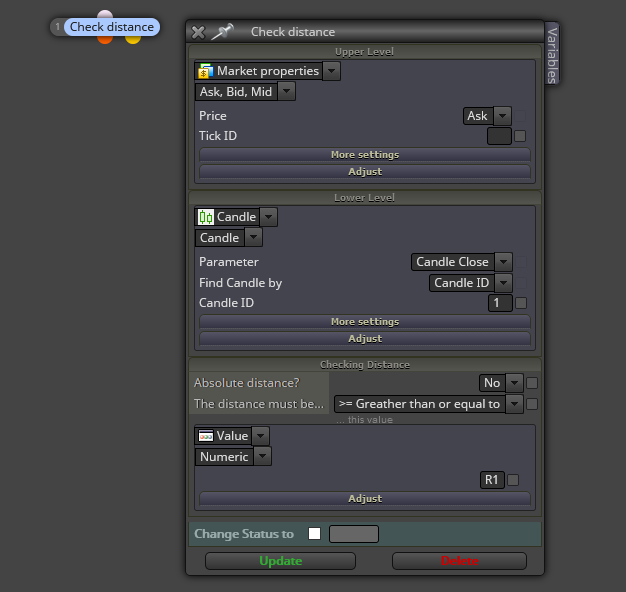Click the green Update button
This screenshot has height=592, width=626.
point(280,561)
